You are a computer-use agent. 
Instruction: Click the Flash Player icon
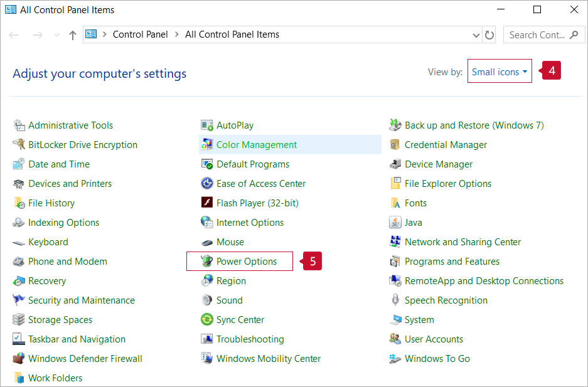[x=206, y=203]
